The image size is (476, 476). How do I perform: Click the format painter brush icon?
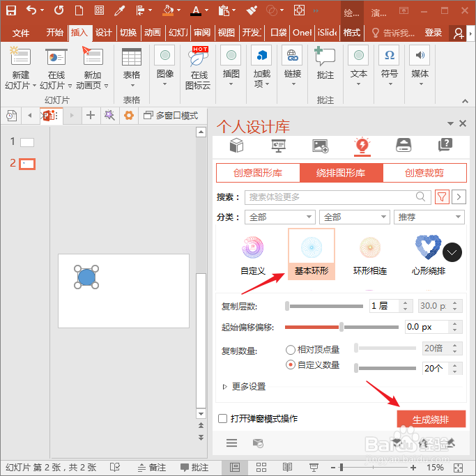point(252,10)
